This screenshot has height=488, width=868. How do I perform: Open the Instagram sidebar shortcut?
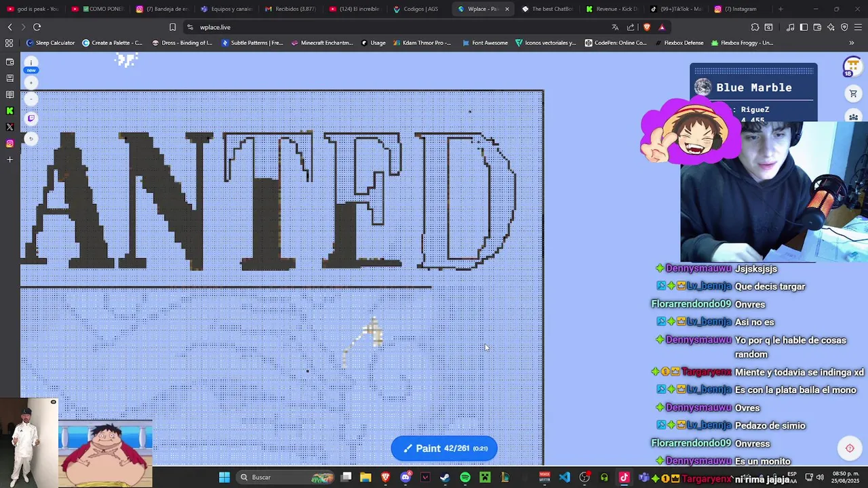pyautogui.click(x=9, y=143)
